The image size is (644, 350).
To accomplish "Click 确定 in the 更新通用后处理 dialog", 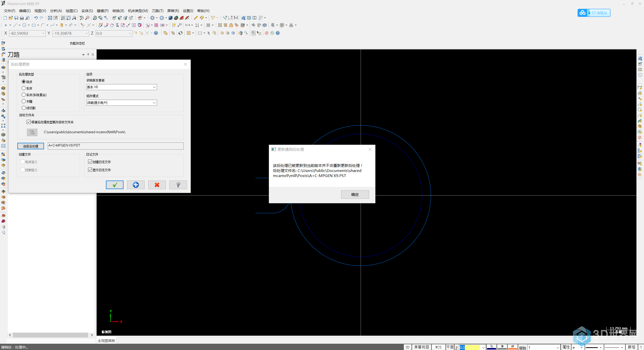I will (355, 194).
